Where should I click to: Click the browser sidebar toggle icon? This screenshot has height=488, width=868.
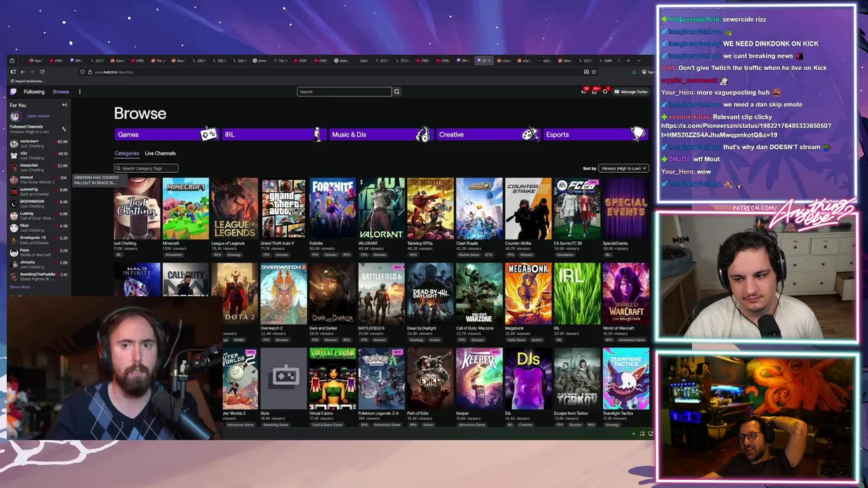click(x=13, y=72)
